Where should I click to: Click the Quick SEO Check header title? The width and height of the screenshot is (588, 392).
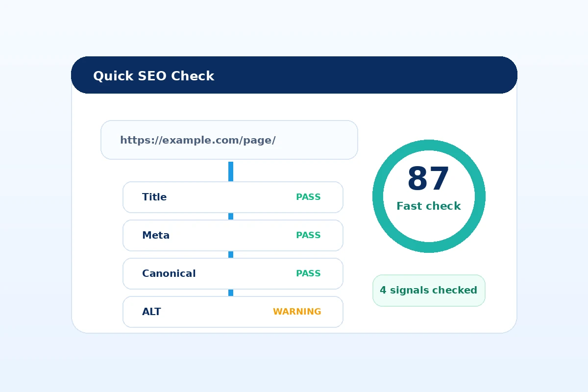click(x=153, y=76)
